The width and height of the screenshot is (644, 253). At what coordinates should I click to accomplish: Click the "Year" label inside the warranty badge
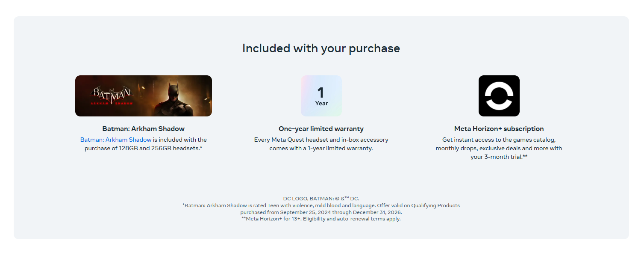coord(321,103)
